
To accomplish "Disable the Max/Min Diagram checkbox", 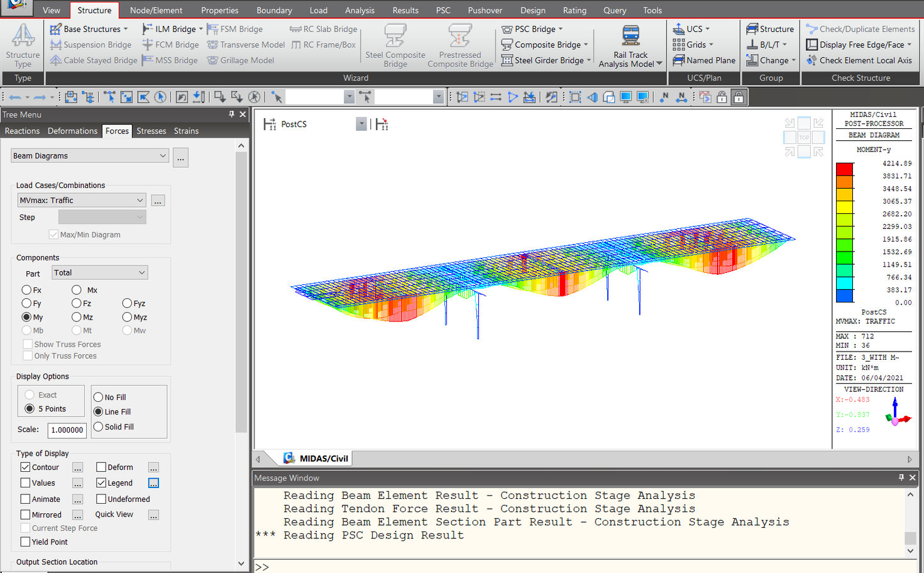I will (54, 234).
